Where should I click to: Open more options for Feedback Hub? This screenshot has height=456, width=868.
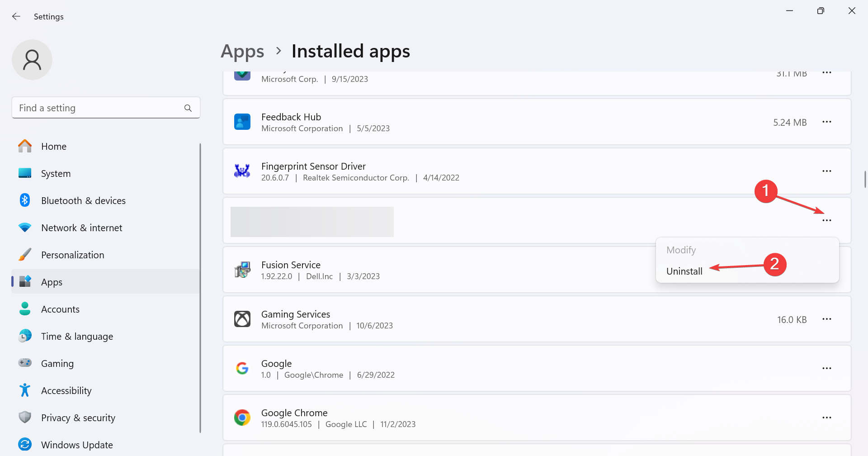point(827,122)
